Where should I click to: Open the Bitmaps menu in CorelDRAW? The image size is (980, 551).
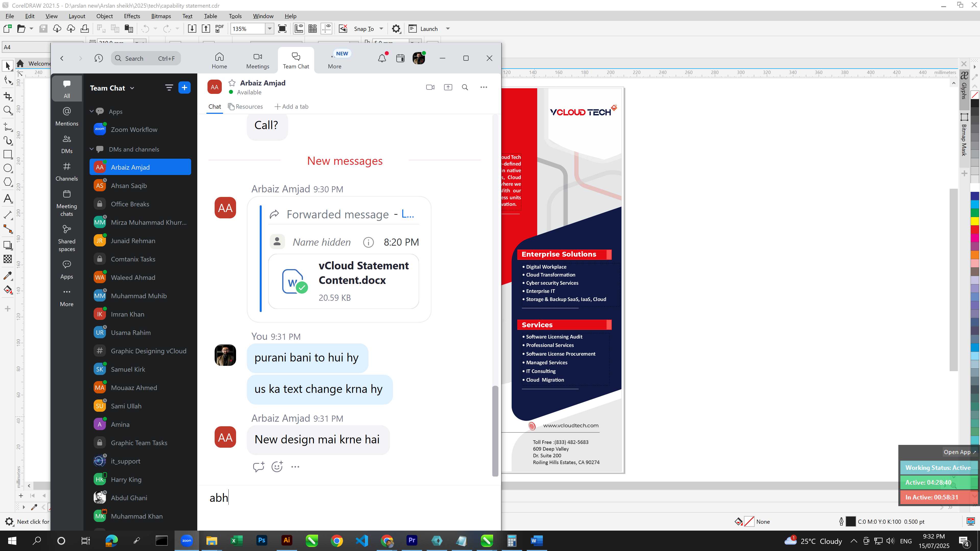click(x=161, y=16)
